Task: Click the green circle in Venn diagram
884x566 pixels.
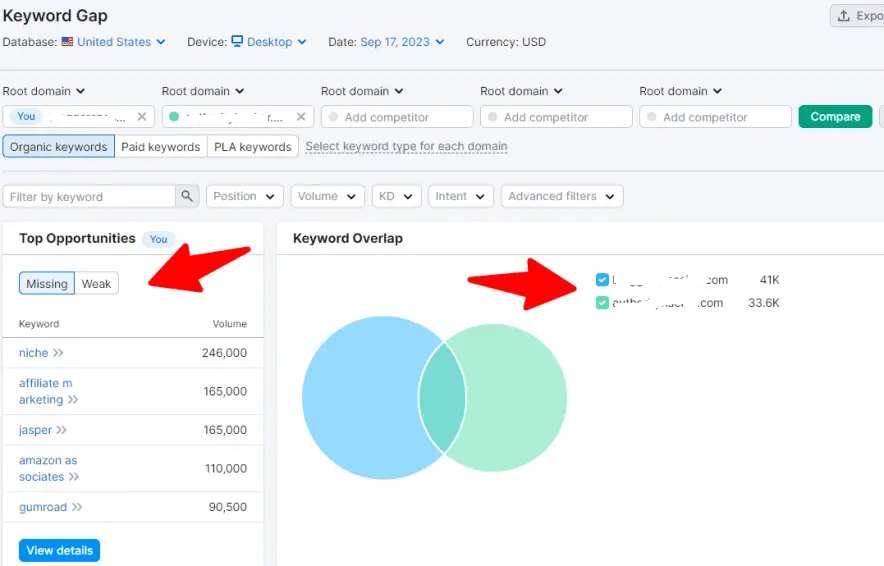Action: click(x=516, y=398)
